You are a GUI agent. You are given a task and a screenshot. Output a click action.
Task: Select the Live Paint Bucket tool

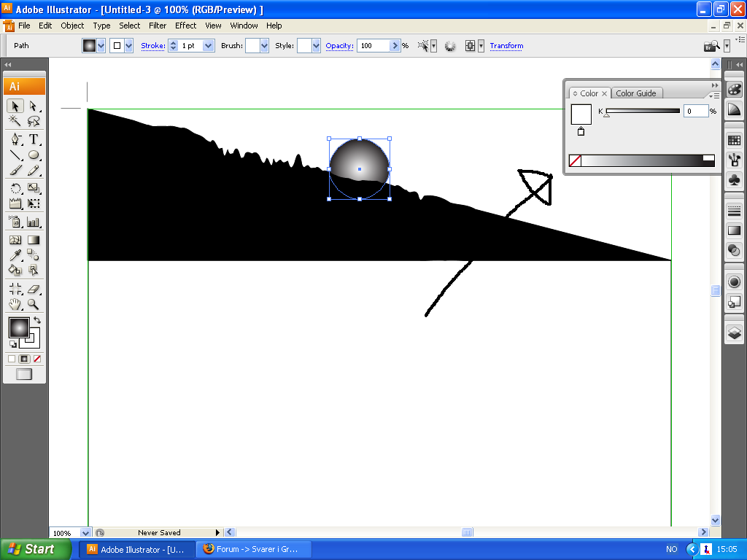click(x=15, y=270)
